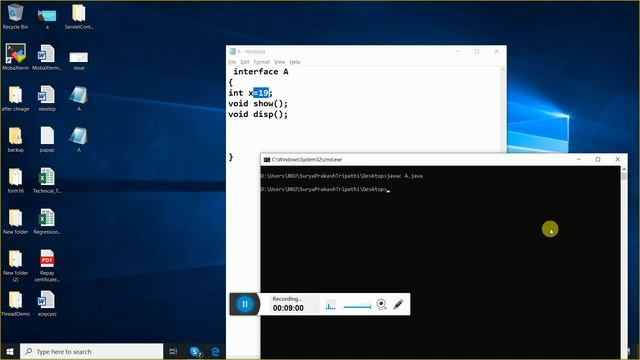The width and height of the screenshot is (640, 360).
Task: Select the 'nexstep' Word document icon
Action: pos(47,98)
